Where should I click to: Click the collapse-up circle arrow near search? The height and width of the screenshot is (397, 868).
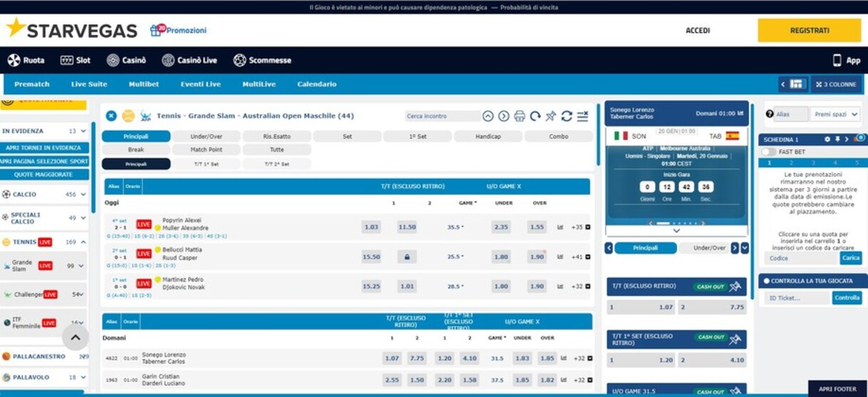coord(488,116)
